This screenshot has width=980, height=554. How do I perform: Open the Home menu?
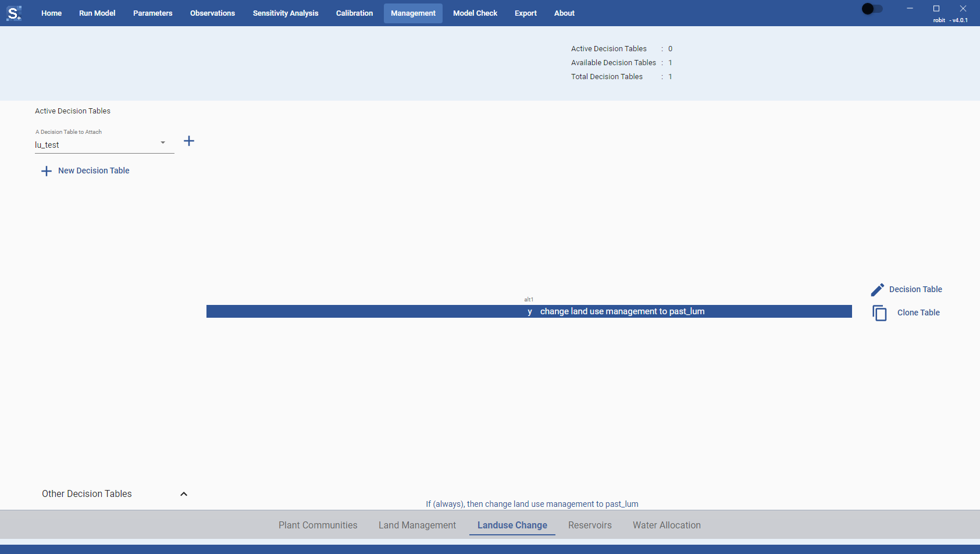tap(51, 13)
